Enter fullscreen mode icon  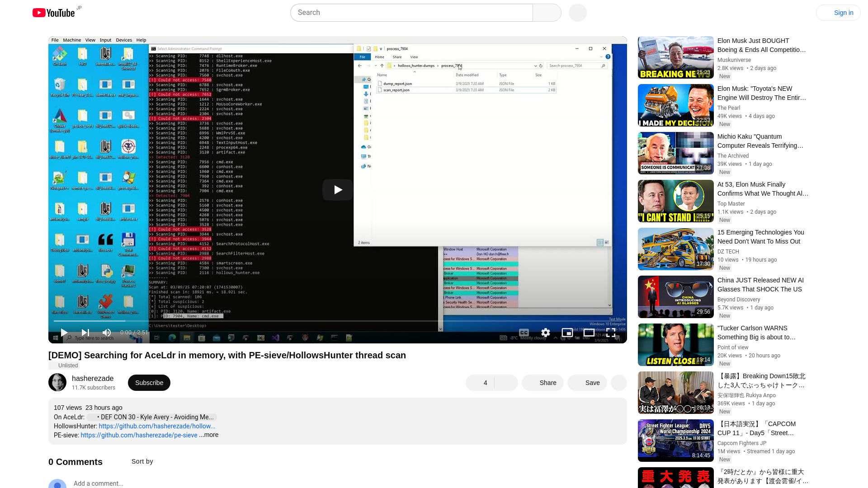pyautogui.click(x=611, y=333)
